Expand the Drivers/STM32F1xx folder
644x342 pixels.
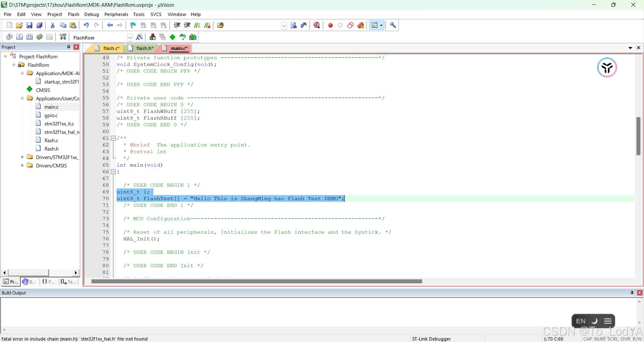click(x=22, y=157)
